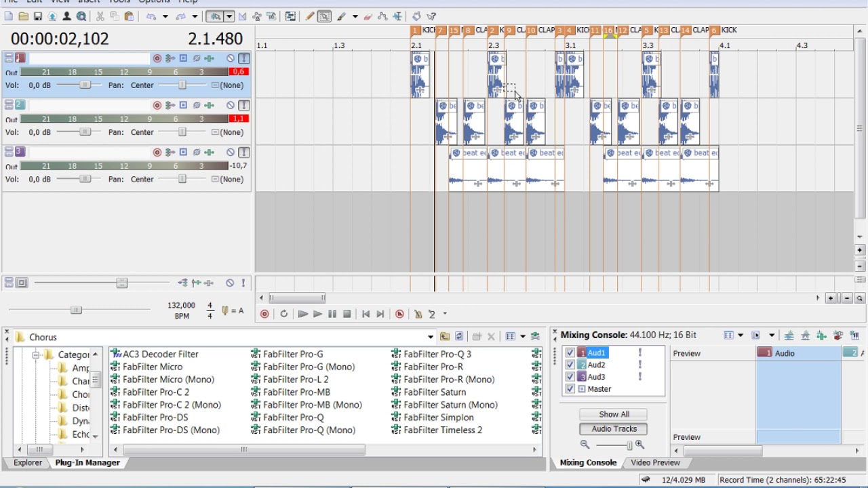Uncheck Aud3 in Mixing Console list
Image resolution: width=868 pixels, height=488 pixels.
tap(570, 377)
